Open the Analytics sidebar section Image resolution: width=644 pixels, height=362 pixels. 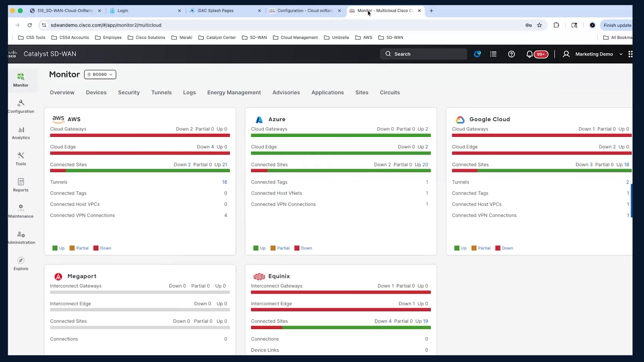[21, 133]
